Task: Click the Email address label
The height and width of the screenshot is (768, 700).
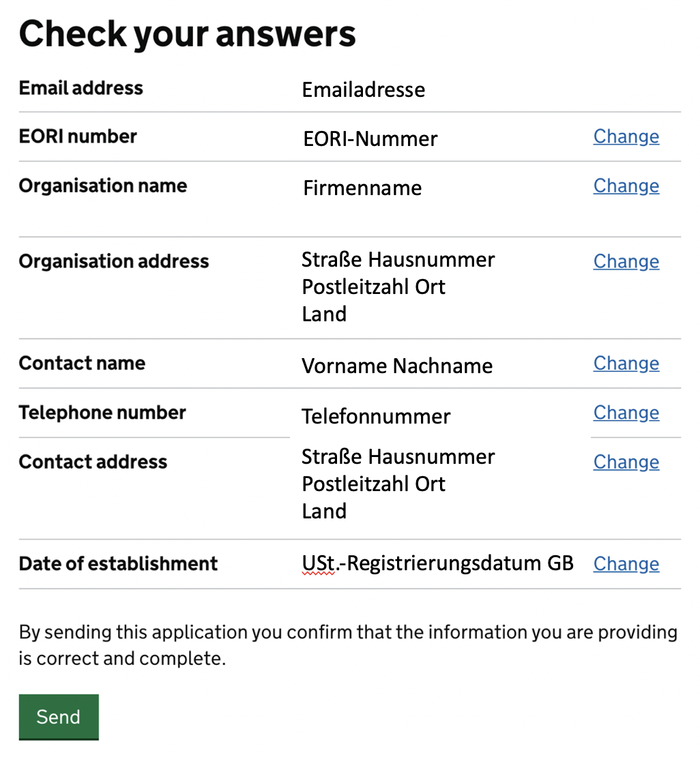Action: [81, 88]
